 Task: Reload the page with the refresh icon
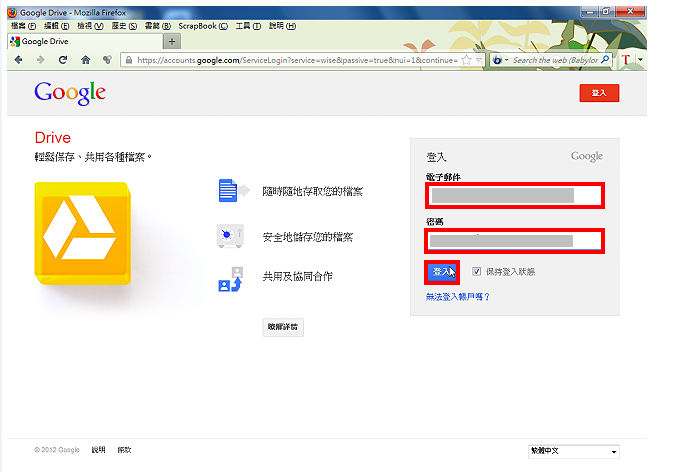(x=63, y=60)
